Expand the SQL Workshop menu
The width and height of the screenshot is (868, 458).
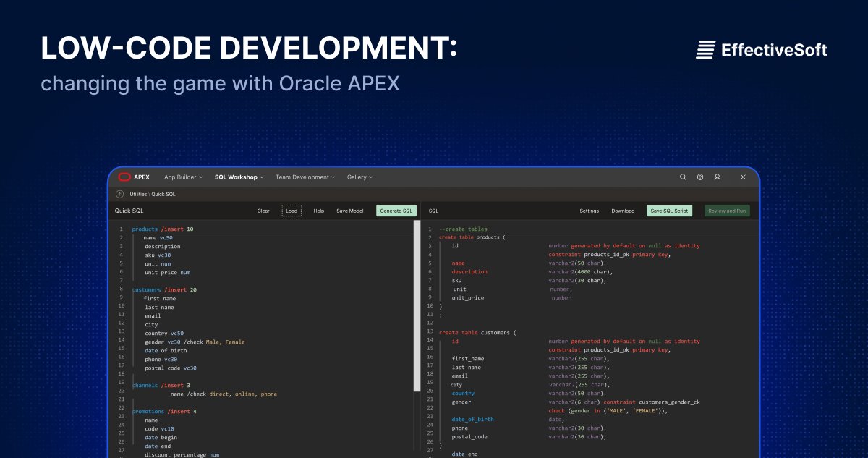[239, 177]
